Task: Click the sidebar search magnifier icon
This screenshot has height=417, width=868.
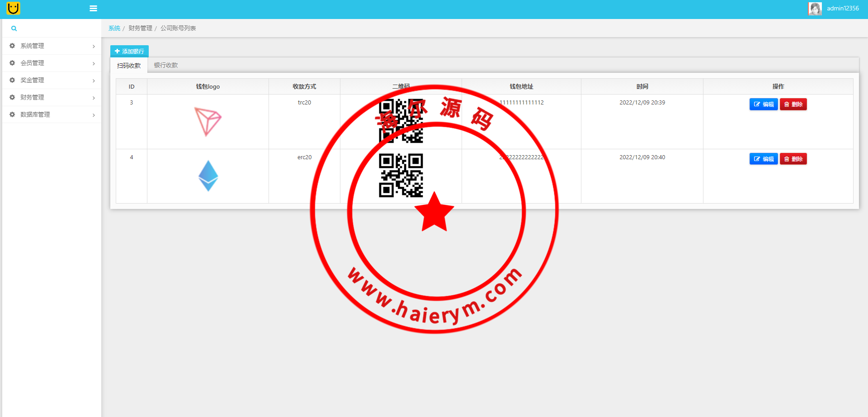Action: pos(14,28)
